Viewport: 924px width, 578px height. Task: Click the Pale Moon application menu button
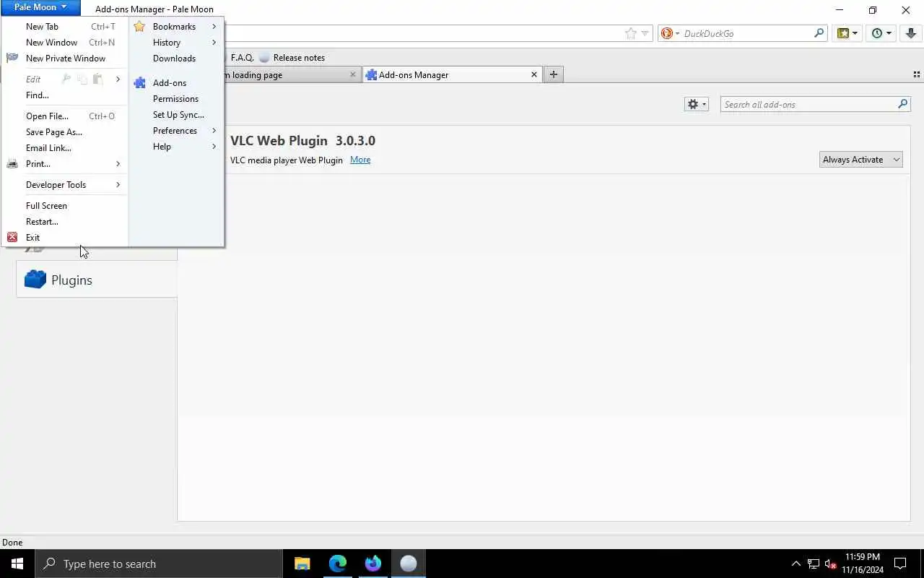coord(40,7)
